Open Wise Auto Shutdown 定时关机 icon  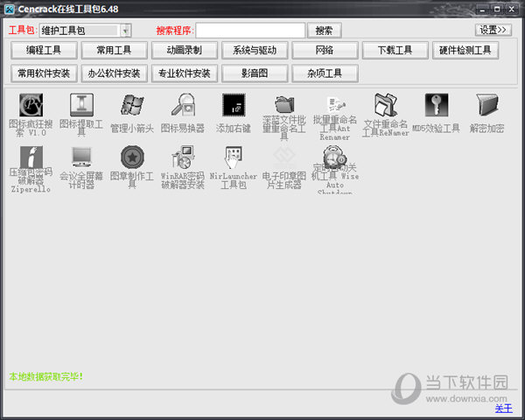[335, 156]
